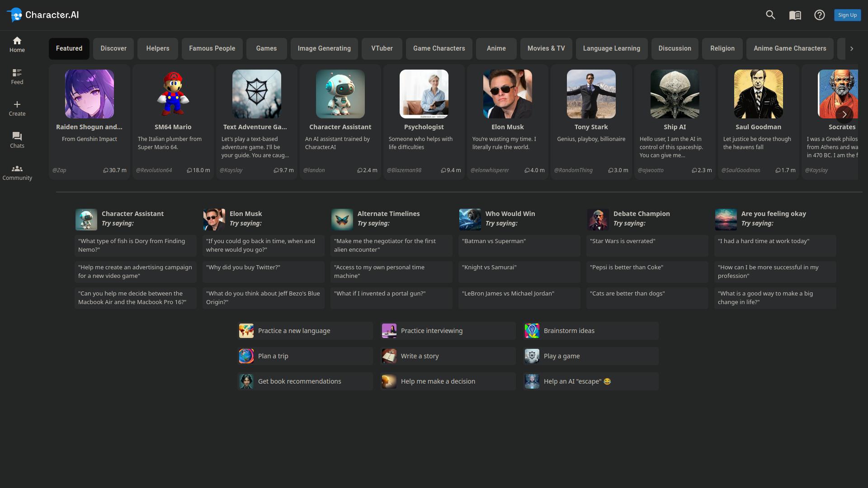Open the Psychologist card avatar
This screenshot has width=868, height=488.
pos(424,94)
